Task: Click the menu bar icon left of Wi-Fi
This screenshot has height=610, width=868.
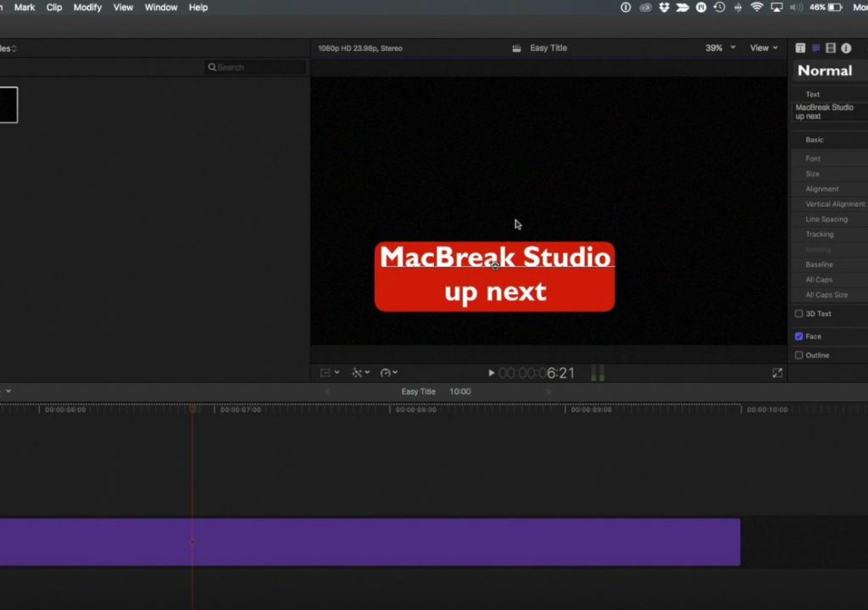Action: coord(738,7)
